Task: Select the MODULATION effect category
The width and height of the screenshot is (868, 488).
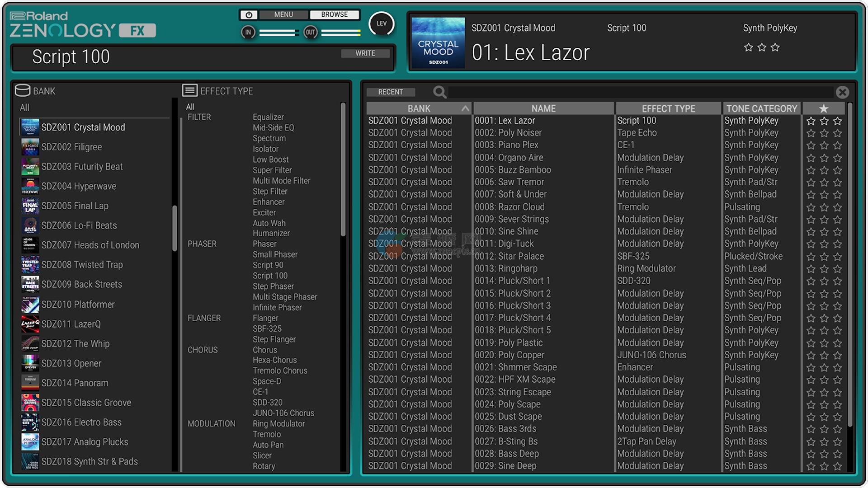Action: pos(212,424)
